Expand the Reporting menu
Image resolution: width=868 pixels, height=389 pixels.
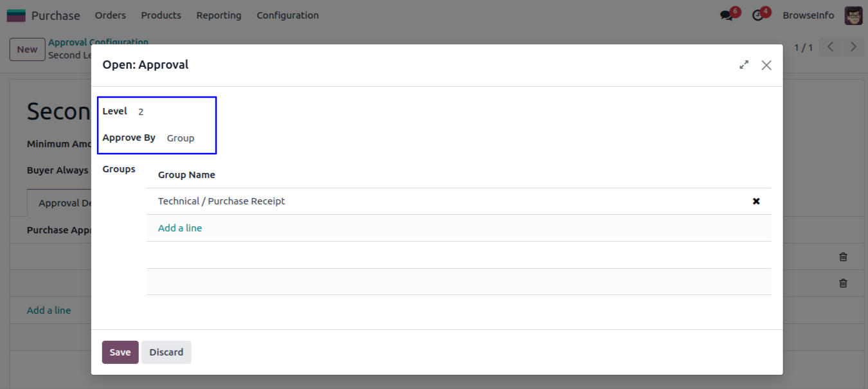[x=219, y=15]
